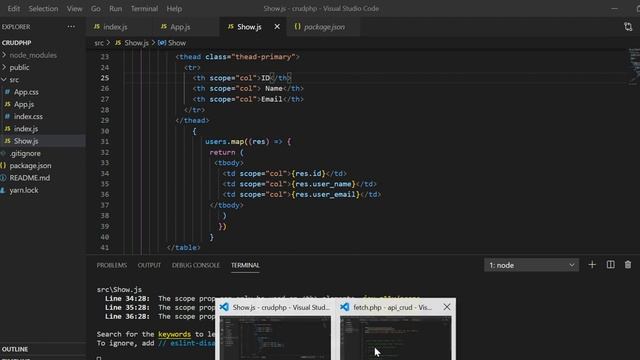The width and height of the screenshot is (640, 360).
Task: Click the src\Show.js path in terminal
Action: pyautogui.click(x=119, y=290)
